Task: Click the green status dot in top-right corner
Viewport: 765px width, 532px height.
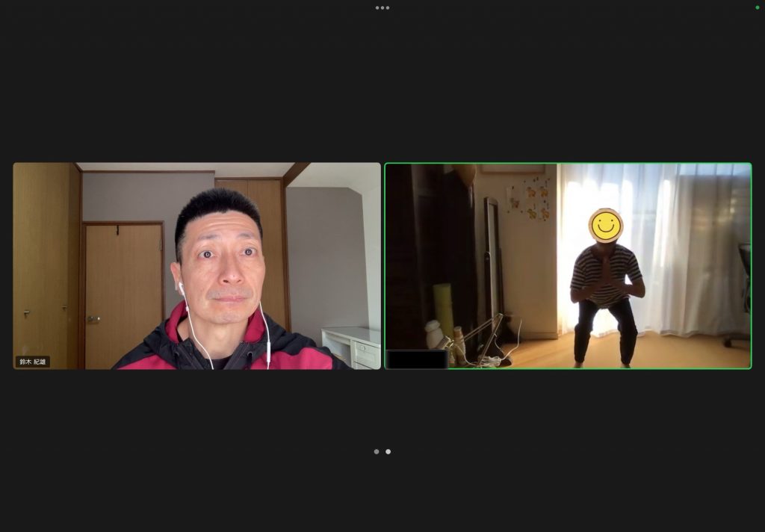Action: coord(757,7)
